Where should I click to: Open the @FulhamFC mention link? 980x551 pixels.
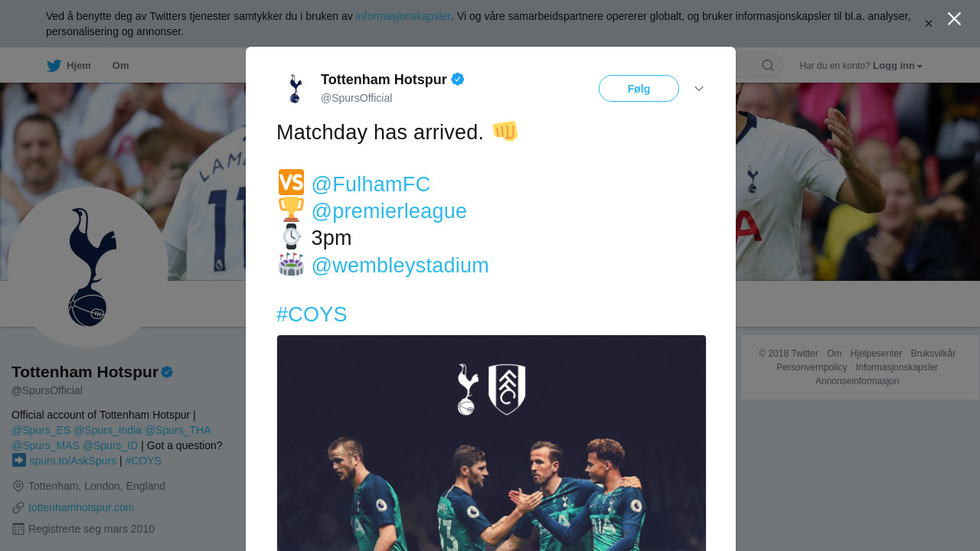(x=371, y=184)
